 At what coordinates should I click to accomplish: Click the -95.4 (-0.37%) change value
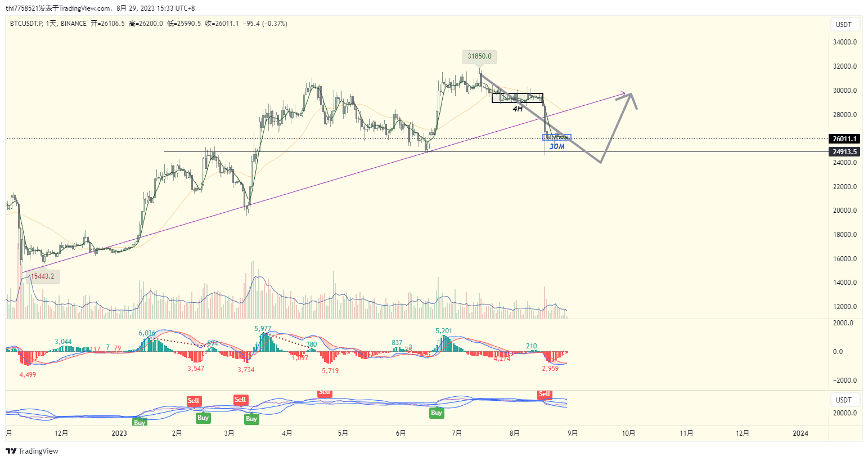(265, 24)
